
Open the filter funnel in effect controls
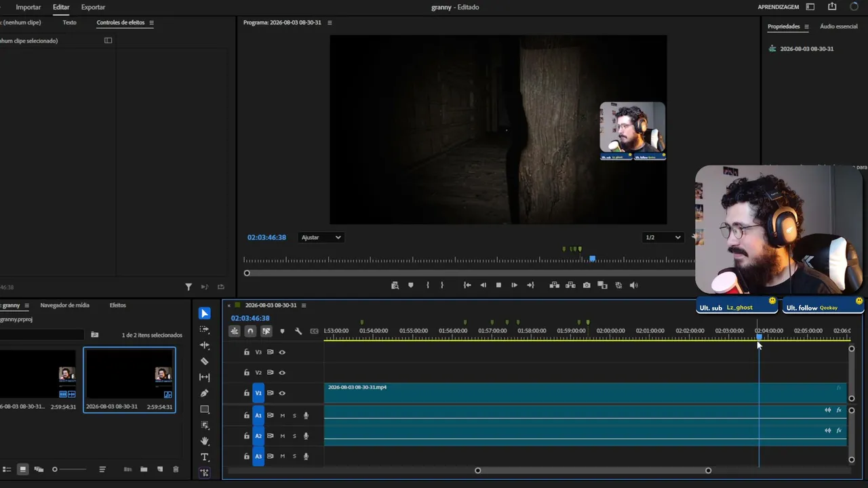click(189, 287)
